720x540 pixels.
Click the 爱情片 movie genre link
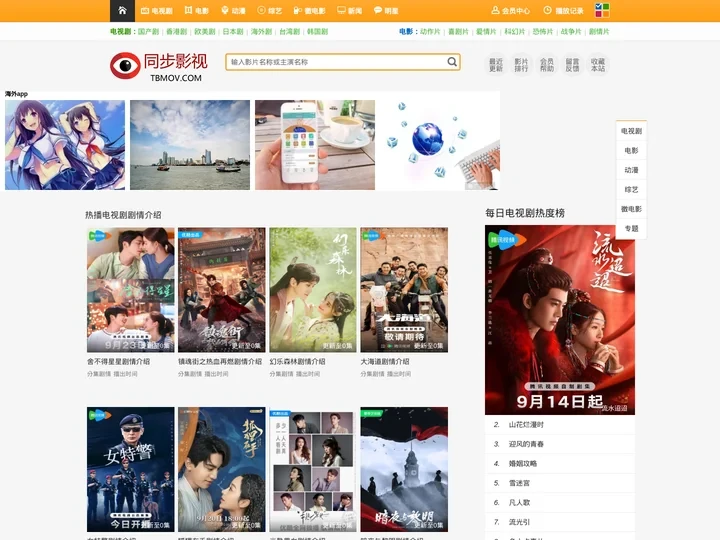pos(486,32)
